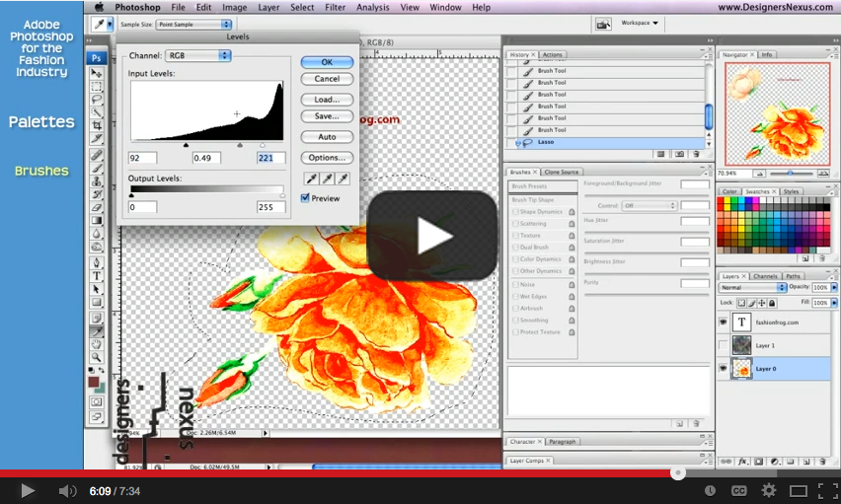Open the Apple menu
This screenshot has height=504, width=841.
(x=100, y=7)
